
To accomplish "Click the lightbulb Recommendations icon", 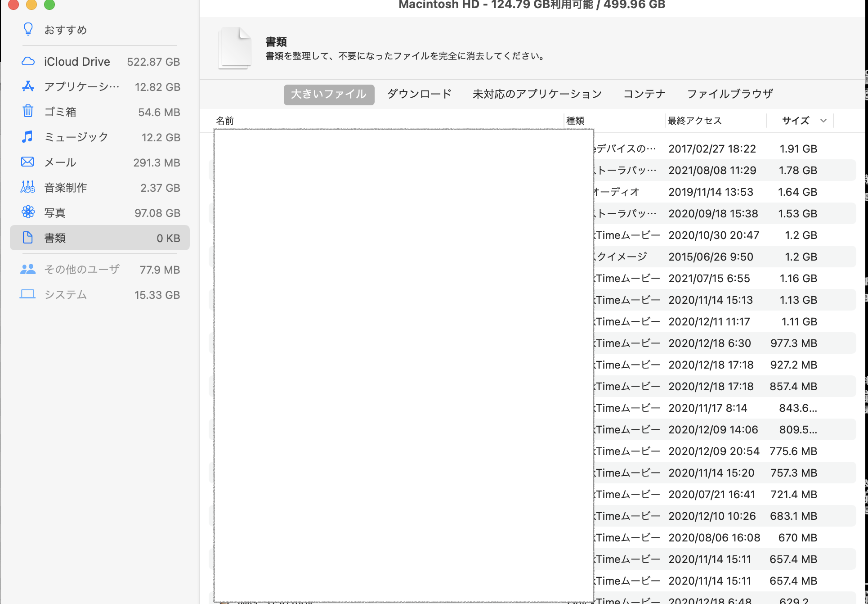I will [x=28, y=29].
